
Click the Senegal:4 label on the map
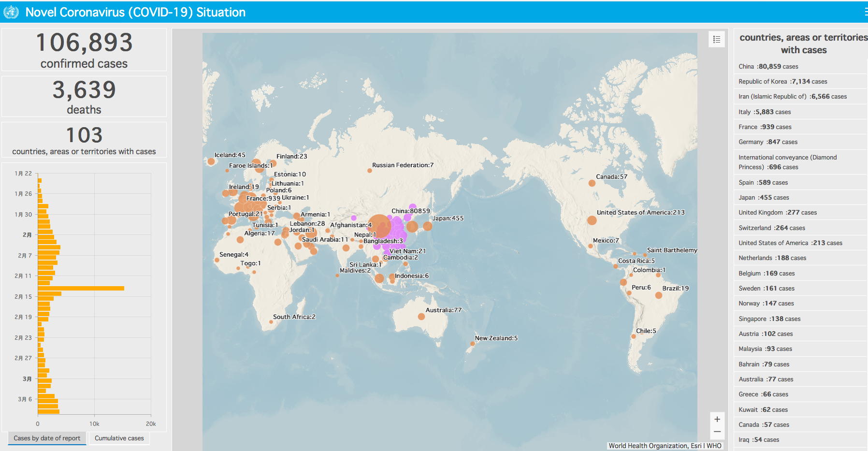(233, 255)
